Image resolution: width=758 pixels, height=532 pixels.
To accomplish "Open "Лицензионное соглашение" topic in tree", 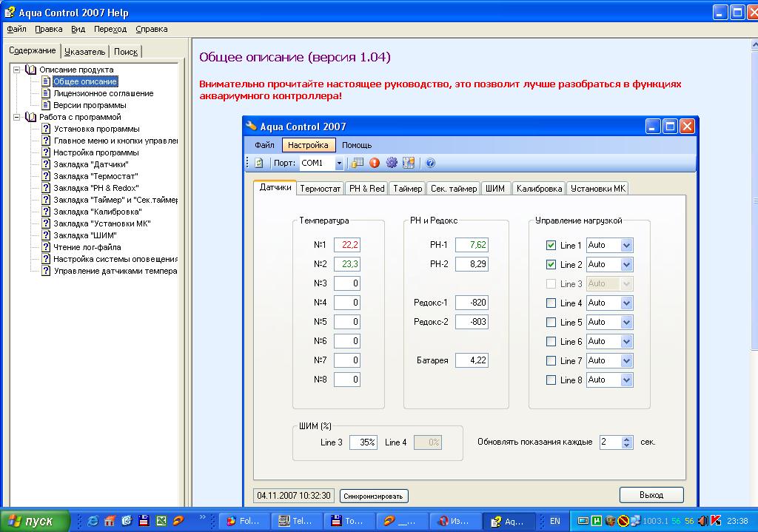I will tap(103, 93).
